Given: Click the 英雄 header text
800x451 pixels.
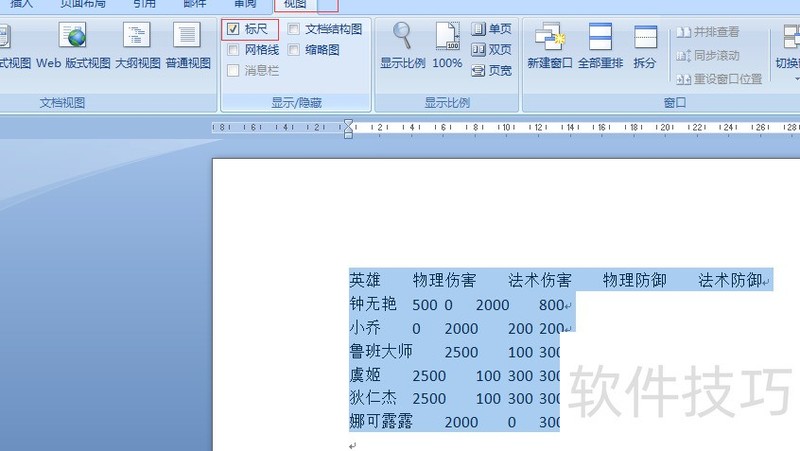Looking at the screenshot, I should pyautogui.click(x=365, y=280).
